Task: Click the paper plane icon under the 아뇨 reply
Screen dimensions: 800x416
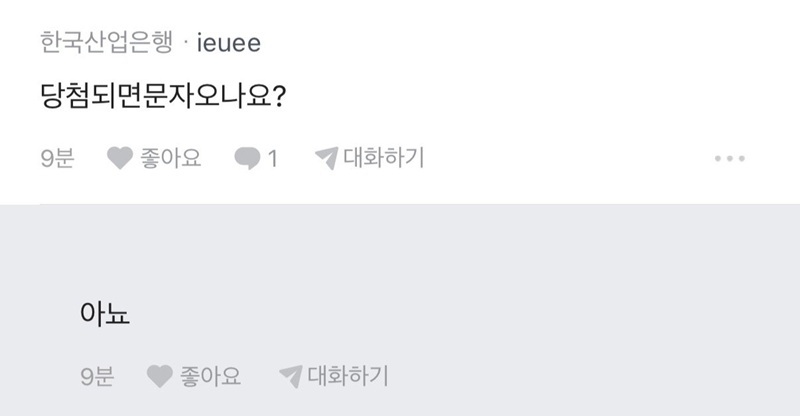Action: point(290,377)
